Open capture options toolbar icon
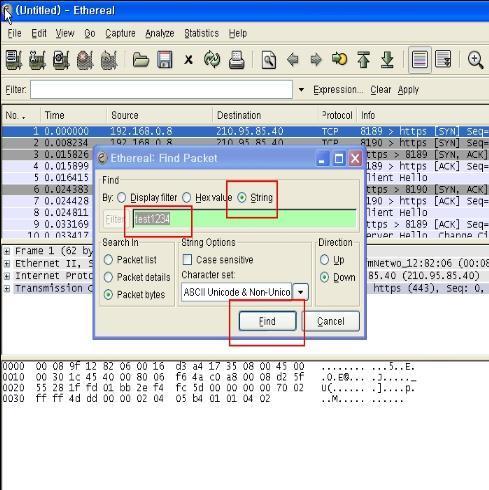 (x=37, y=60)
